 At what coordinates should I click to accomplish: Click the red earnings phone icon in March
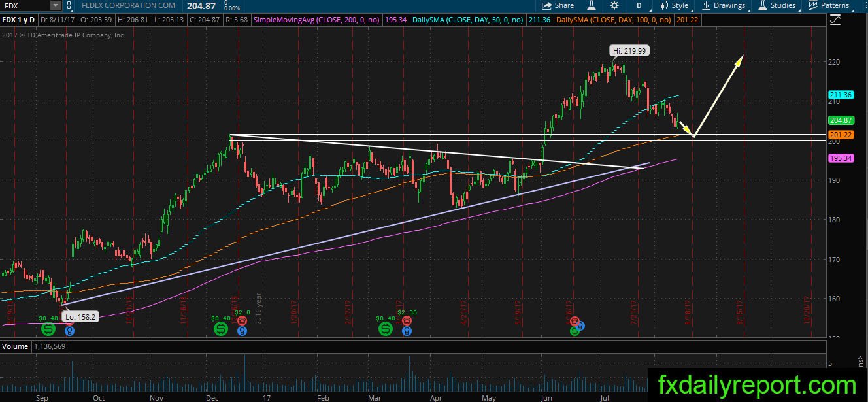coord(407,321)
